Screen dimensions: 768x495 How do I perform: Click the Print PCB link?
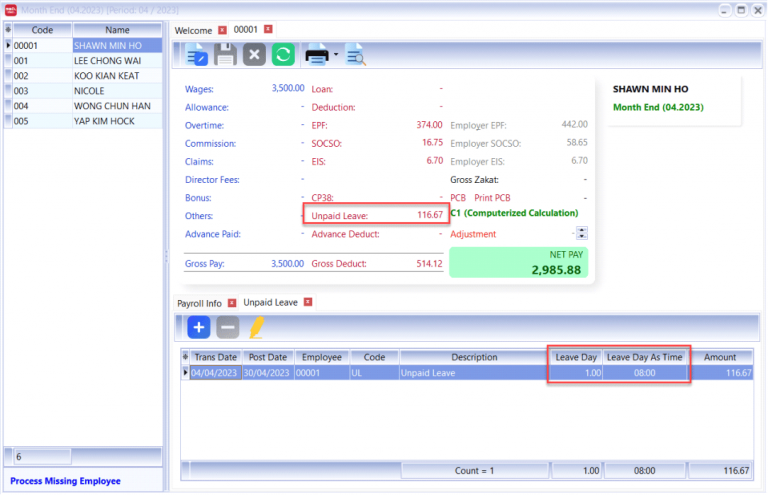pos(492,198)
